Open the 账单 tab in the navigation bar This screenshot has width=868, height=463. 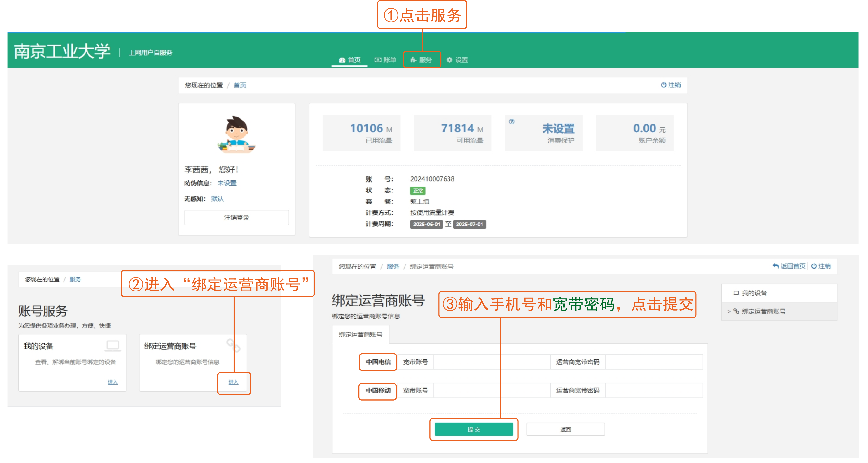click(385, 60)
